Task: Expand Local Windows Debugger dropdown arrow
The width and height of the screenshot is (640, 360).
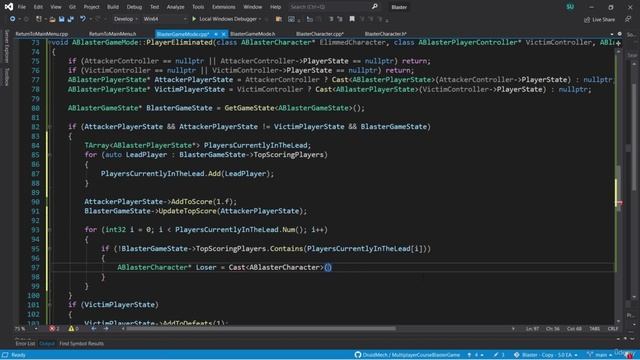Action: [260, 19]
